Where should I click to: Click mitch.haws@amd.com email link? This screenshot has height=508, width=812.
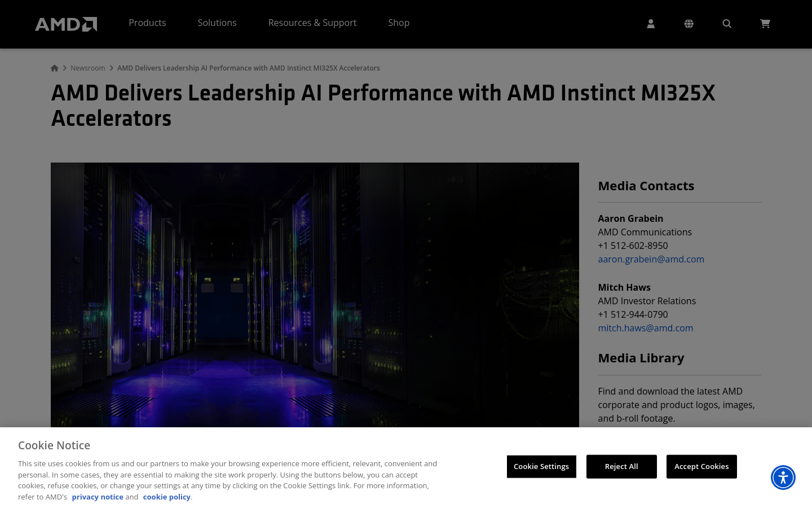point(645,328)
